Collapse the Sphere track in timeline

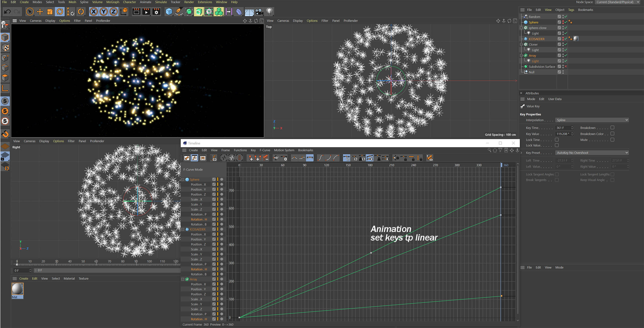[183, 179]
